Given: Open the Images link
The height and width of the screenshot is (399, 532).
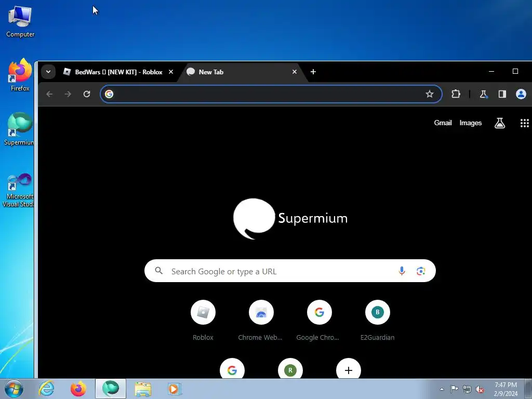Looking at the screenshot, I should pos(471,123).
